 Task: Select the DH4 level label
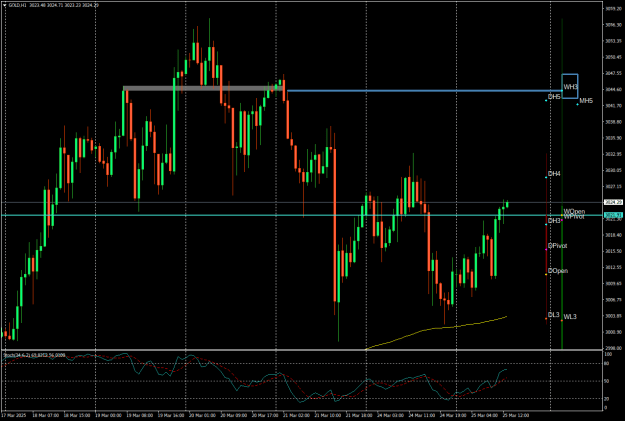pyautogui.click(x=554, y=174)
